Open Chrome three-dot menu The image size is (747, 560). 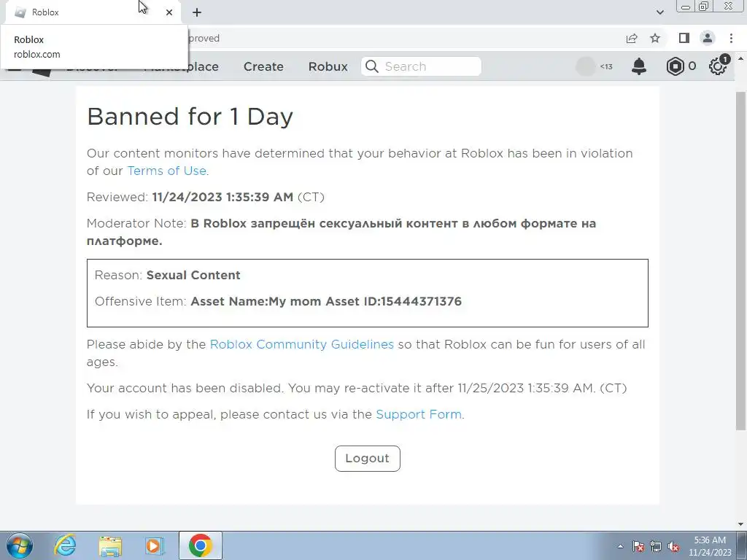point(731,38)
